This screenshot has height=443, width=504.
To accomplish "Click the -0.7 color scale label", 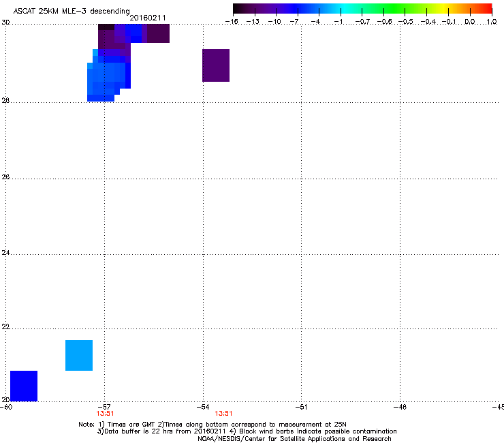I will 362,22.
